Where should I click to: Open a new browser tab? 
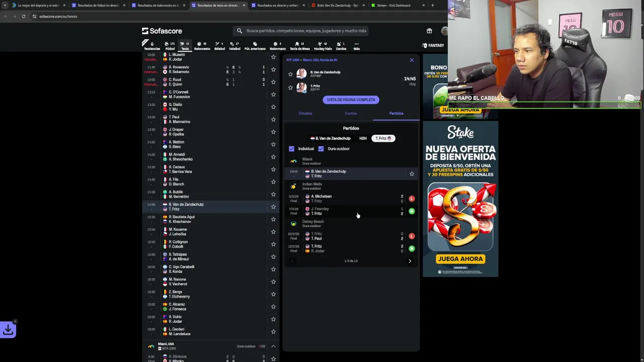coord(432,6)
